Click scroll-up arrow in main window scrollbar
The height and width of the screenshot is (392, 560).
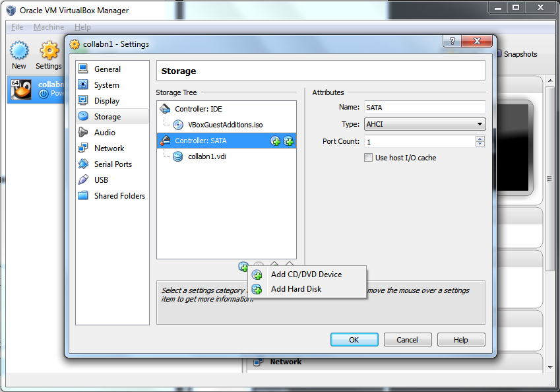pos(550,81)
